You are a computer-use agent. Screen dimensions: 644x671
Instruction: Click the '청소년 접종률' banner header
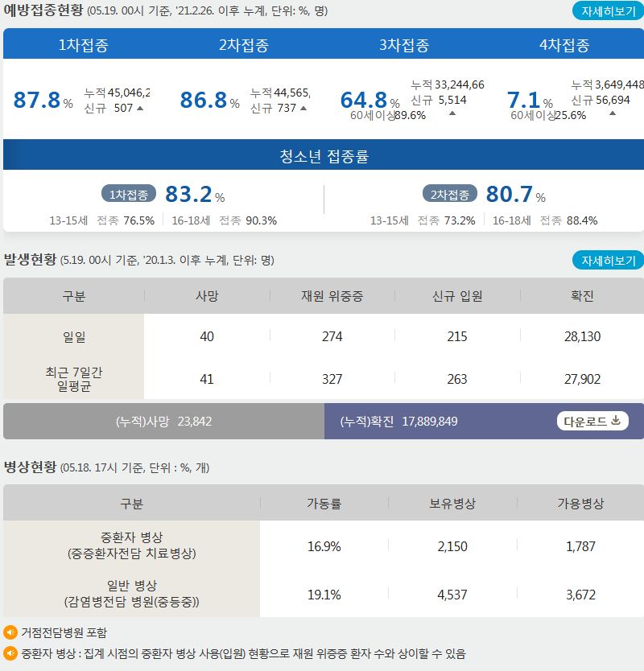(x=324, y=155)
